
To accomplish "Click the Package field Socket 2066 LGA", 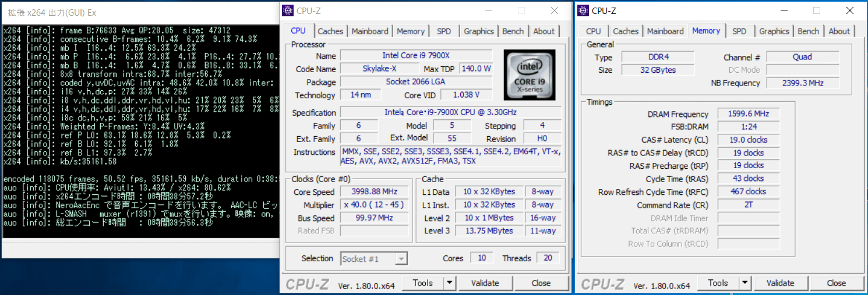I will pyautogui.click(x=416, y=82).
